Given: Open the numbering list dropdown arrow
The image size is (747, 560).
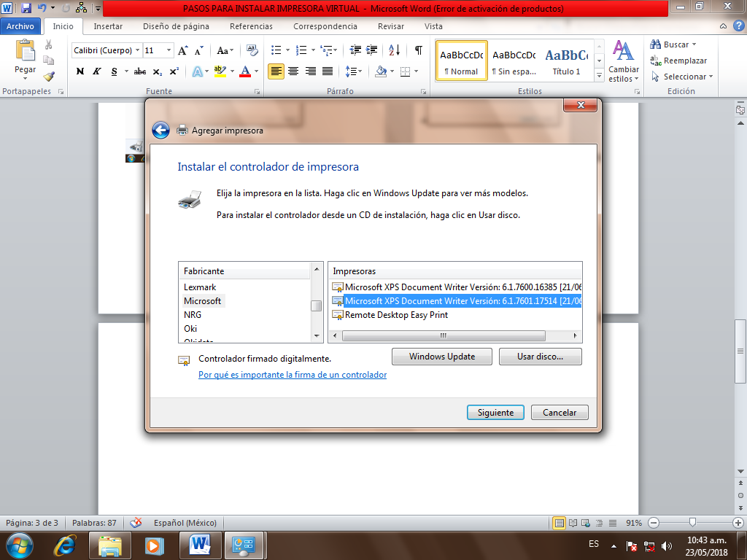Looking at the screenshot, I should 313,50.
